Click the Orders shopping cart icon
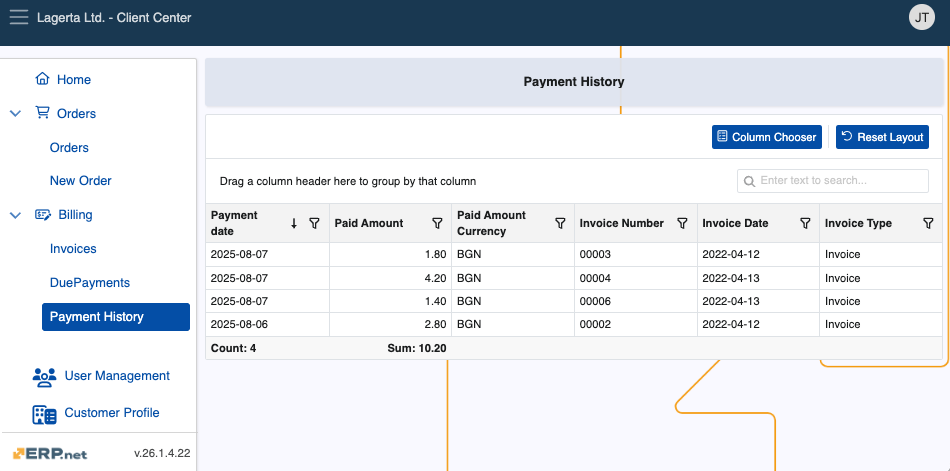This screenshot has width=950, height=471. [42, 113]
